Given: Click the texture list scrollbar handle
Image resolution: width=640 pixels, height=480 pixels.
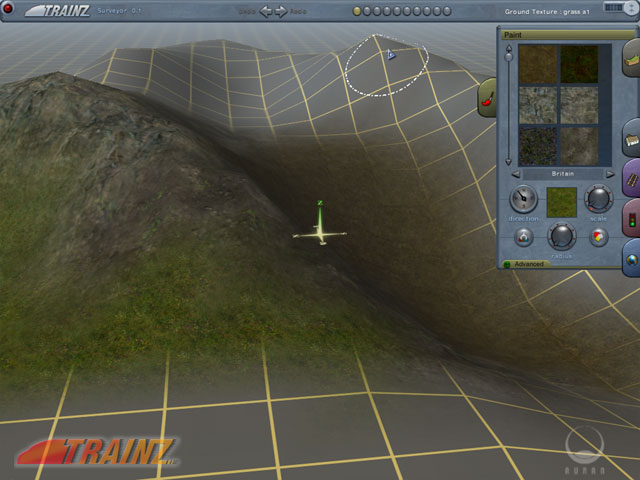Looking at the screenshot, I should click(x=509, y=57).
